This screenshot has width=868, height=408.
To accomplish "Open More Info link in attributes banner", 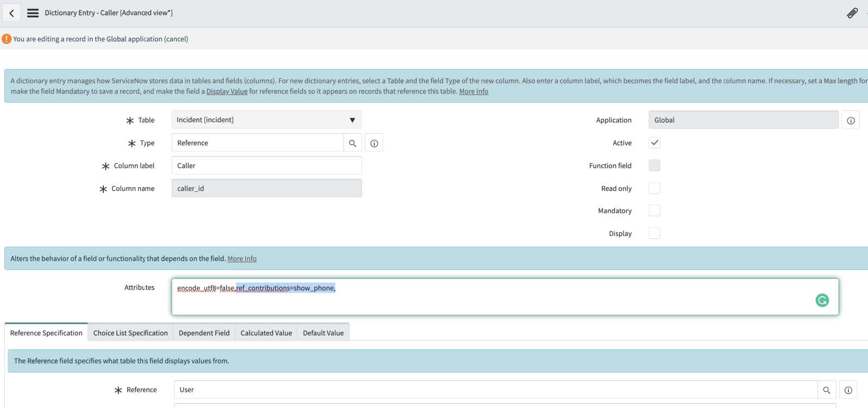I will tap(242, 259).
